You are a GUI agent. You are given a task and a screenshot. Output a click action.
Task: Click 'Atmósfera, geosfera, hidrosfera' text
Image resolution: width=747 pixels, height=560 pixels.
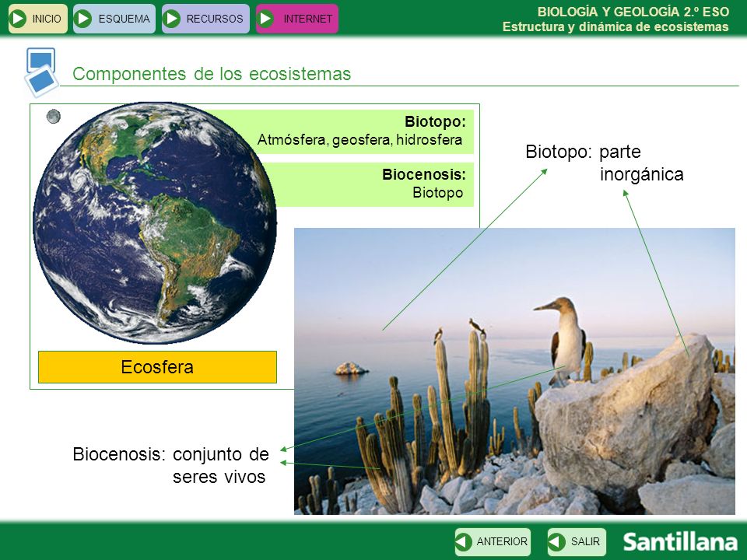tap(359, 140)
